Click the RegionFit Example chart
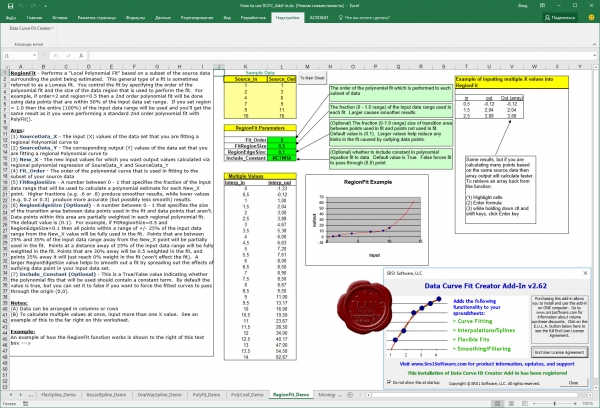The image size is (600, 408). point(367,220)
